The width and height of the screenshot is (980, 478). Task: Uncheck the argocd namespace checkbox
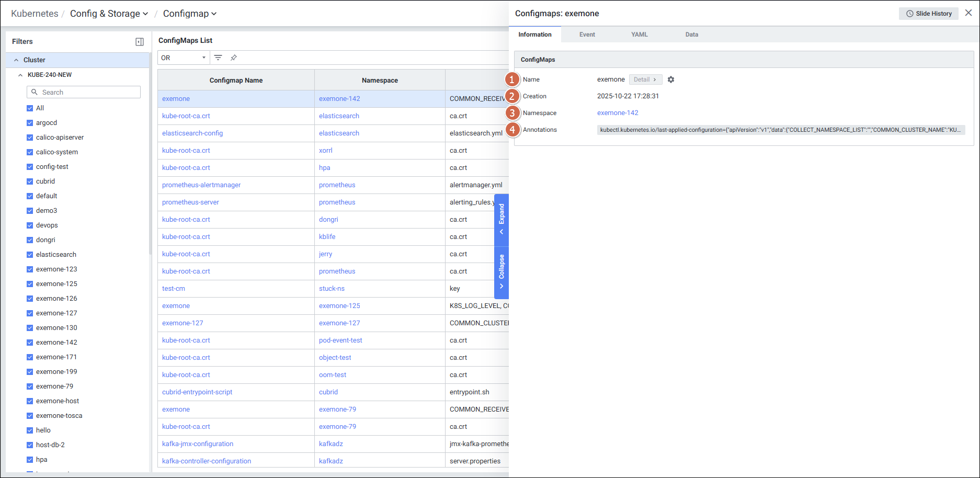coord(30,123)
